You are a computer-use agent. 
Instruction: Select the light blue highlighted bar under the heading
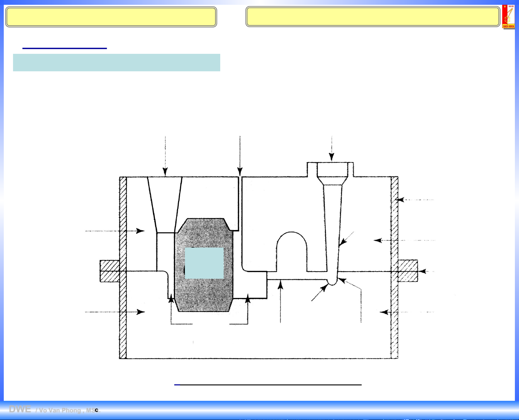pyautogui.click(x=116, y=62)
